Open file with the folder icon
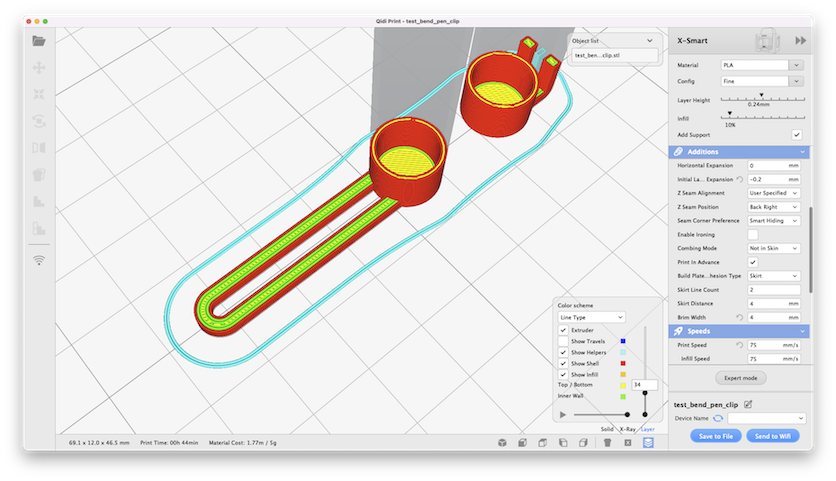 tap(39, 41)
